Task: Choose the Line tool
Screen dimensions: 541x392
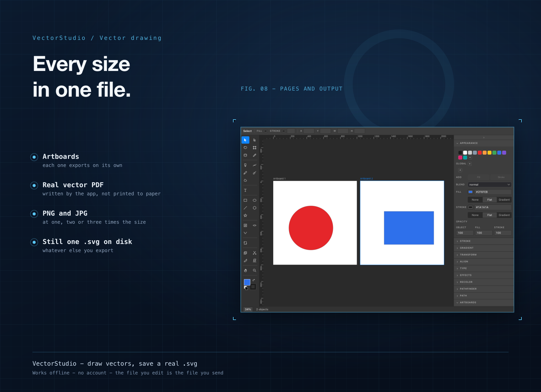Action: click(x=245, y=208)
